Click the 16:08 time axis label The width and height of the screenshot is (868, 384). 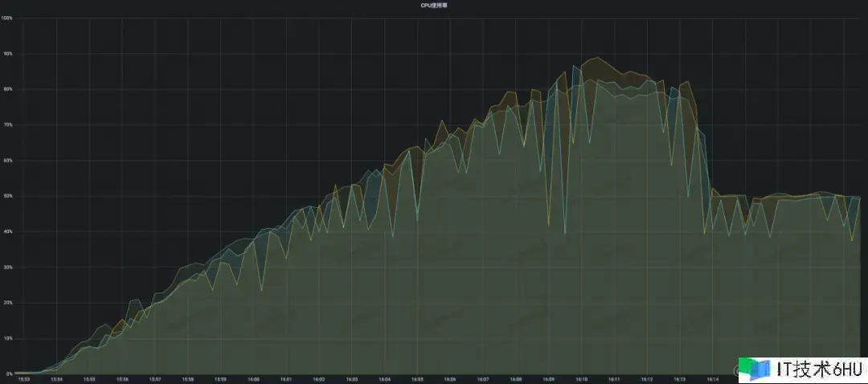[x=516, y=379]
